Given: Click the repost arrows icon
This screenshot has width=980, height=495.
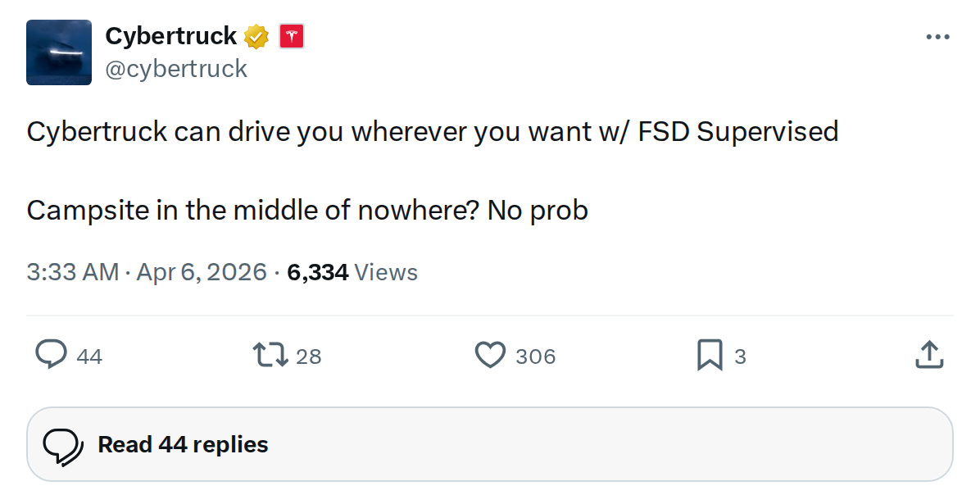Looking at the screenshot, I should tap(270, 355).
